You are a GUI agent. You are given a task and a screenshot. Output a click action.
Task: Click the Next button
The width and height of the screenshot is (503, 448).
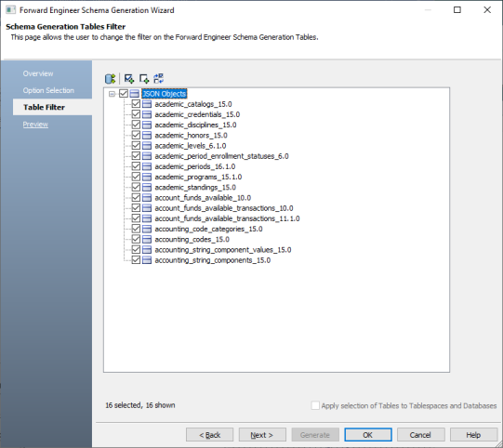click(262, 435)
